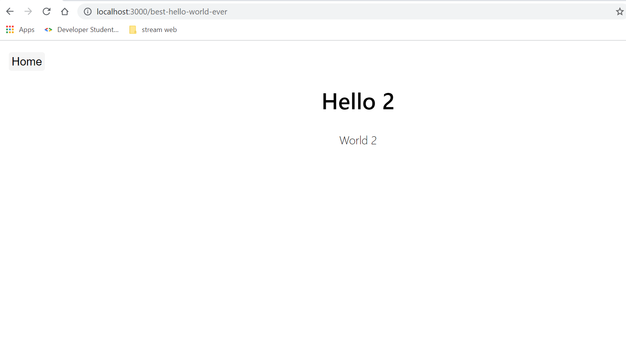Image resolution: width=626 pixels, height=364 pixels.
Task: Open the Apps grid shortcut
Action: coord(20,30)
